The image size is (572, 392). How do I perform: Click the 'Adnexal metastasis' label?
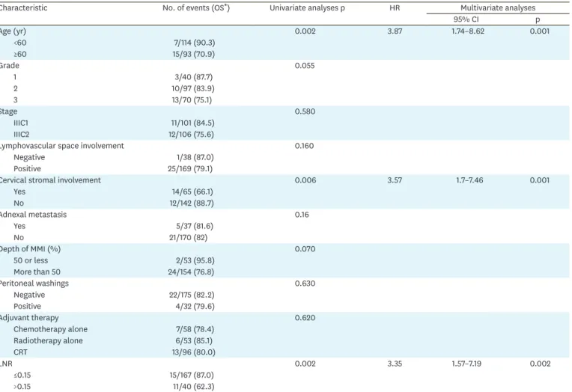[x=33, y=215]
